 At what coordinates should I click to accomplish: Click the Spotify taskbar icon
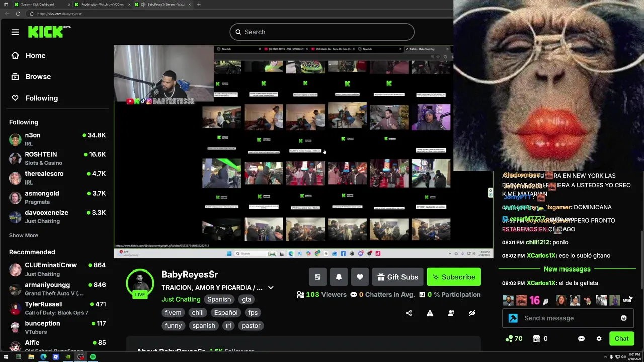coord(93,357)
